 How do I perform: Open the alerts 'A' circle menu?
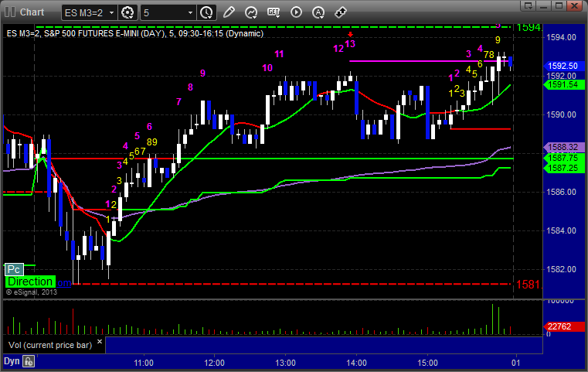pyautogui.click(x=318, y=12)
